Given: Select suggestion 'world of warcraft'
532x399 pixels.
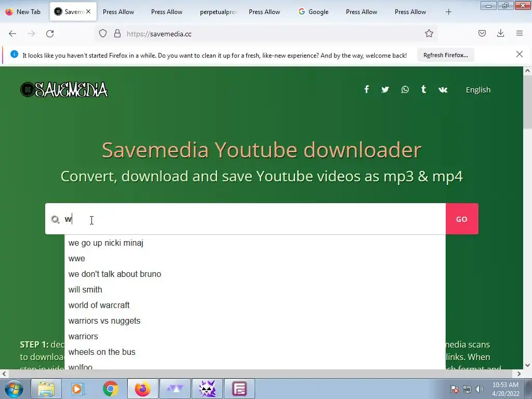Looking at the screenshot, I should click(255, 305).
